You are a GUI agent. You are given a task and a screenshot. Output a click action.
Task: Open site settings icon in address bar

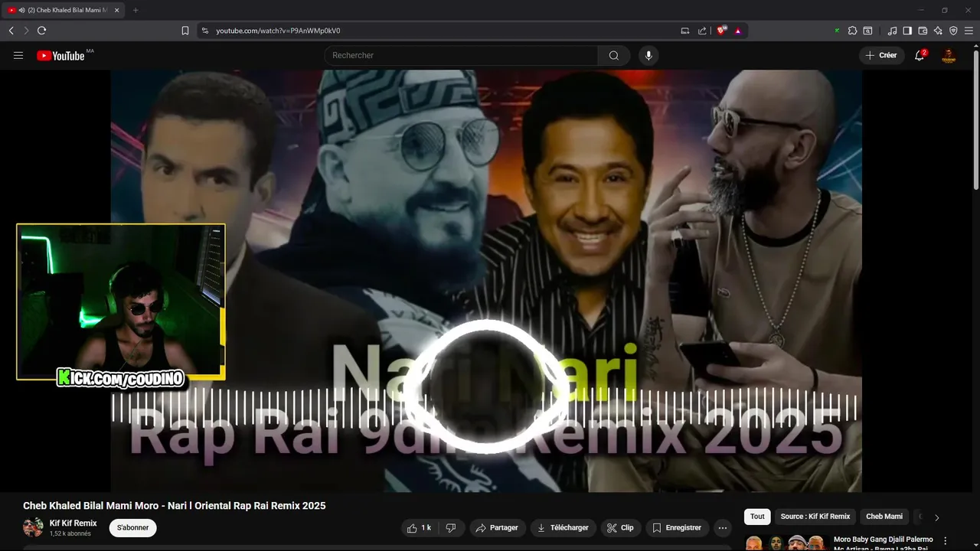coord(204,31)
